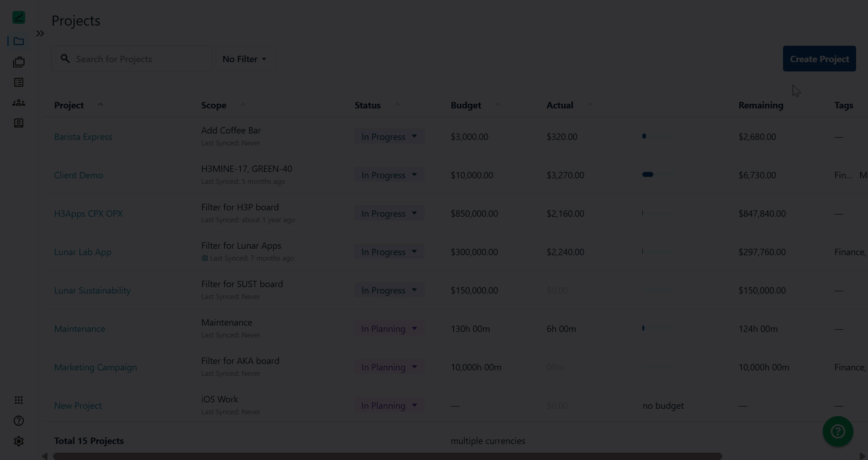The image size is (868, 460).
Task: Expand the sidebar with double-chevron
Action: pos(40,33)
